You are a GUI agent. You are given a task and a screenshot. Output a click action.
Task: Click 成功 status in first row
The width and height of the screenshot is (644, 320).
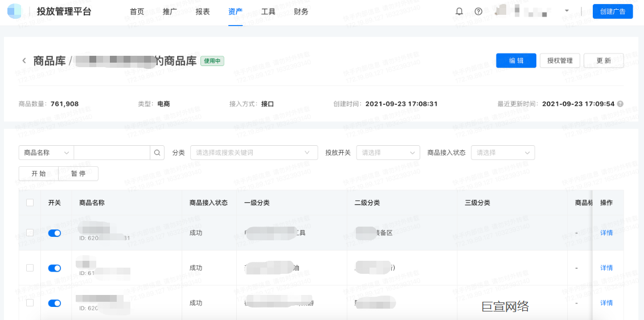point(196,233)
